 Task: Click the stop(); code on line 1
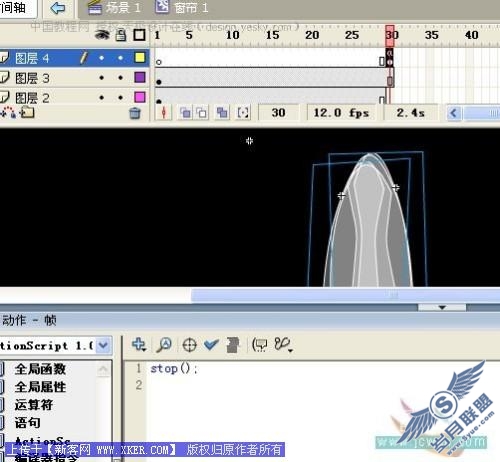174,369
